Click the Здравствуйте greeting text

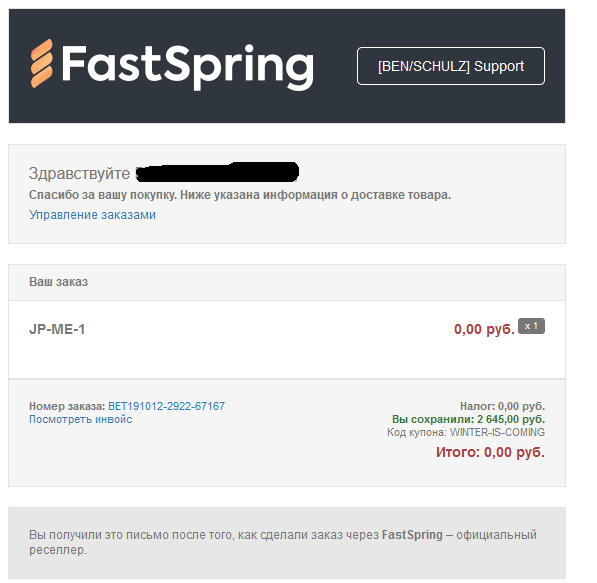point(80,174)
